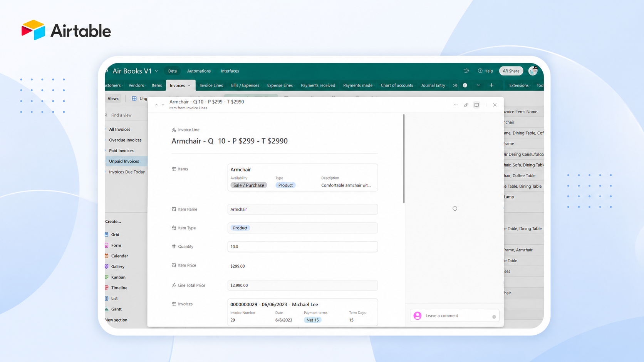Click the info badge icon in the table tabs bar
644x362 pixels.
[465, 85]
